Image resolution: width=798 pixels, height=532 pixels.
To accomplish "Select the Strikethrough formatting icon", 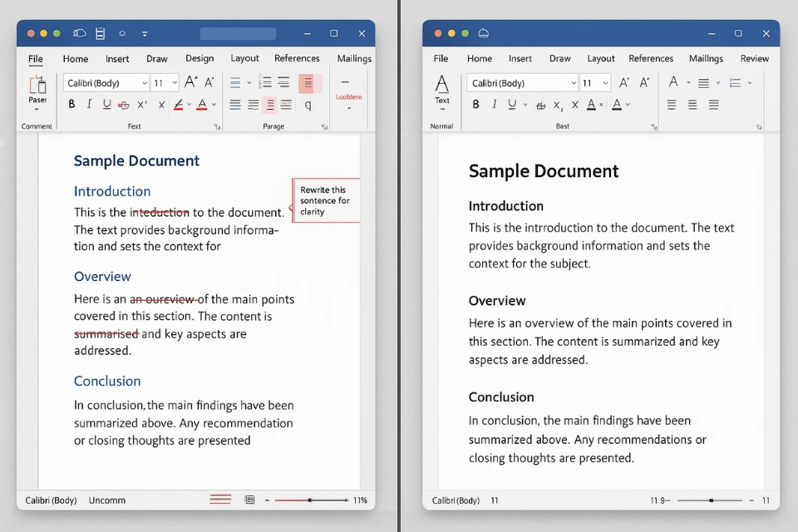I will click(x=123, y=104).
